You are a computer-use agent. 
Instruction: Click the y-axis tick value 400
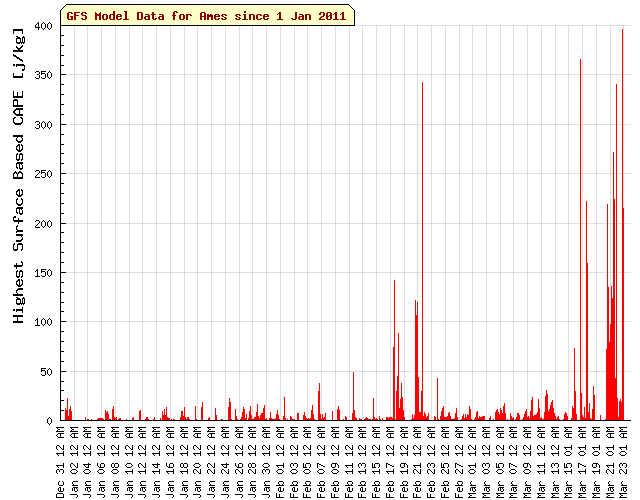coord(44,26)
